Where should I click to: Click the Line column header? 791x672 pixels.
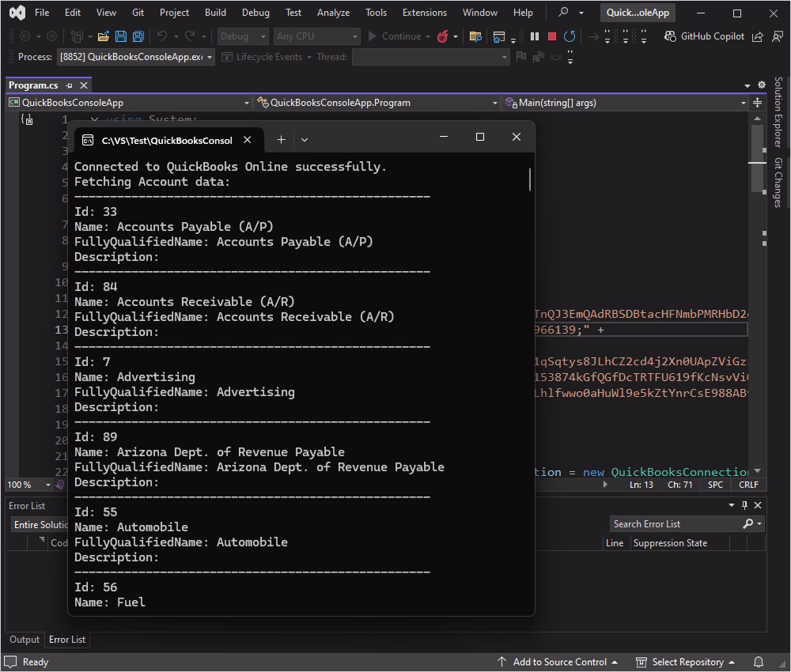615,543
